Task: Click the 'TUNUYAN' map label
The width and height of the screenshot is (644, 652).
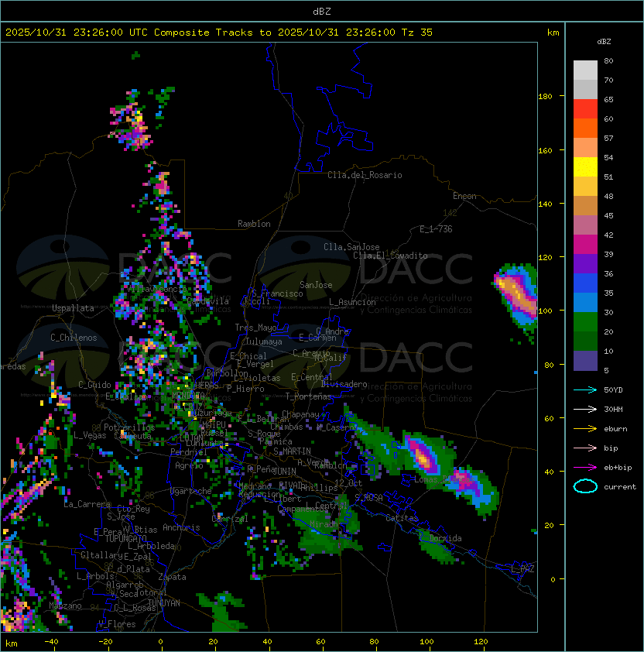Action: (x=164, y=603)
